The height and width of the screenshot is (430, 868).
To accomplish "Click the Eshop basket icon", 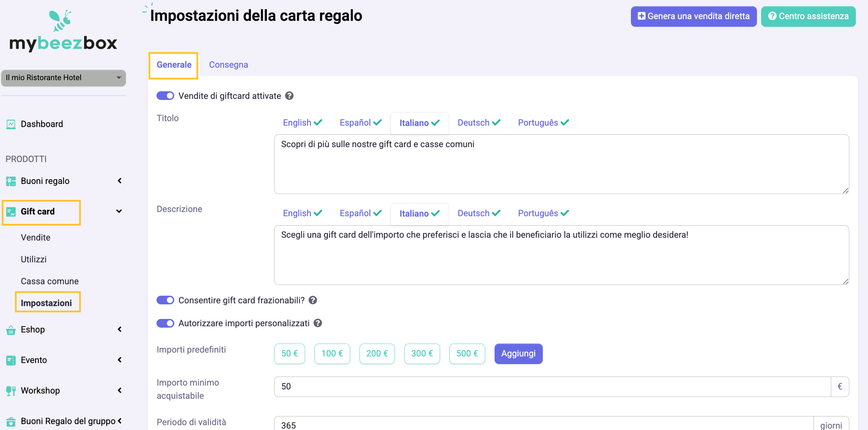I will pyautogui.click(x=11, y=330).
